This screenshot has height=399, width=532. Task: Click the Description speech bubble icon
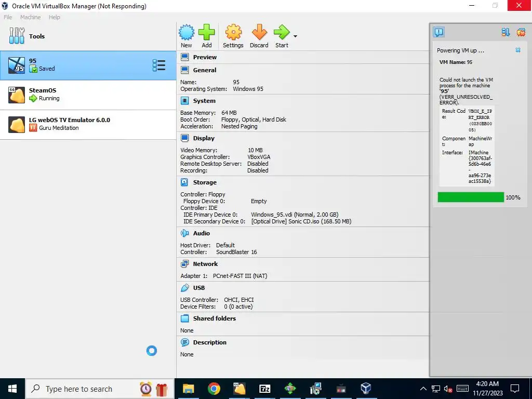click(x=184, y=342)
